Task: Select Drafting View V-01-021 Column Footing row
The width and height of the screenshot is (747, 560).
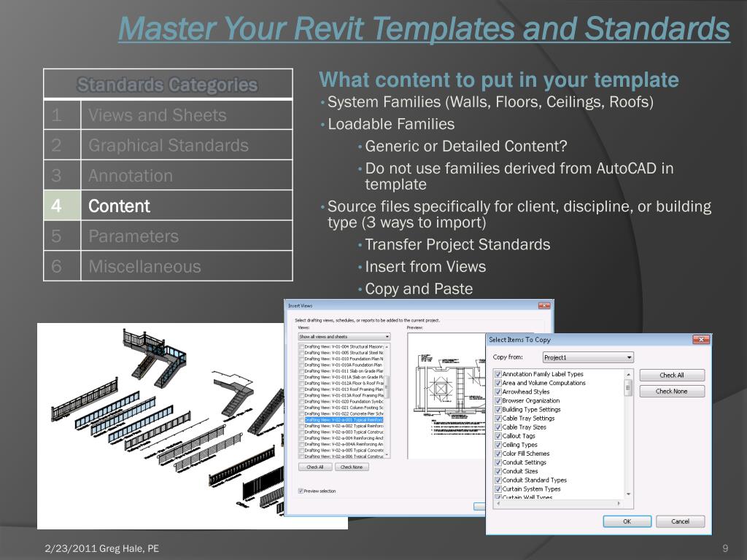Action: 341,408
